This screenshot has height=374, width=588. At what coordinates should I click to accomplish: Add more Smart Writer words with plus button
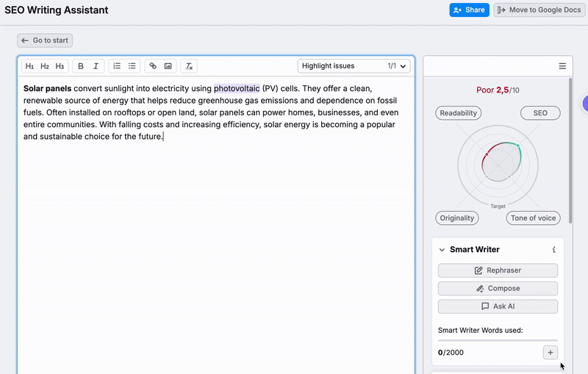550,353
